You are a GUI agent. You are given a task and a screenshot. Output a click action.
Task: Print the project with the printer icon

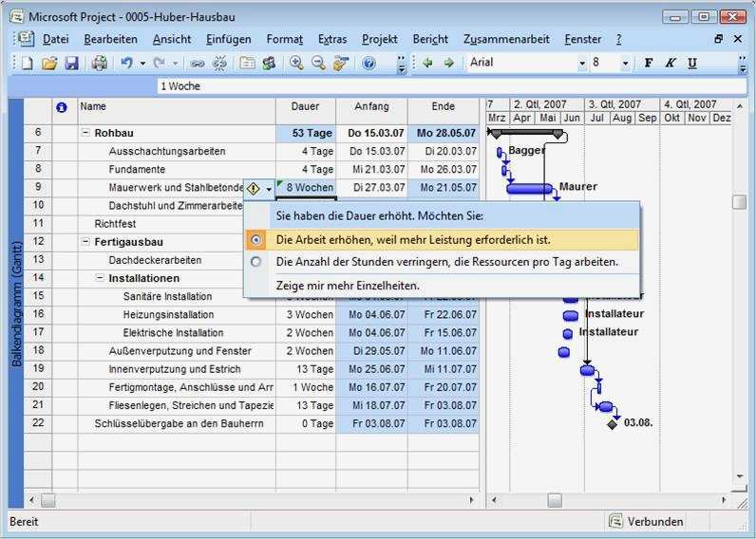[x=99, y=63]
